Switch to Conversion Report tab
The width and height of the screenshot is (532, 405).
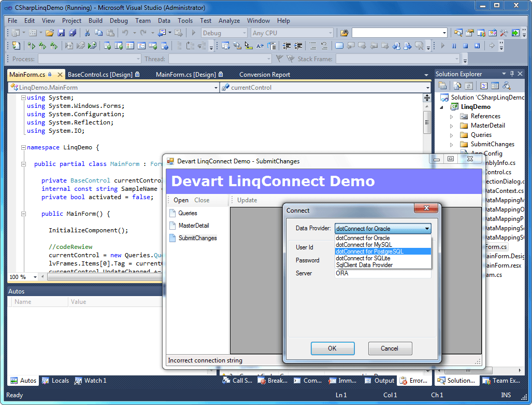265,74
